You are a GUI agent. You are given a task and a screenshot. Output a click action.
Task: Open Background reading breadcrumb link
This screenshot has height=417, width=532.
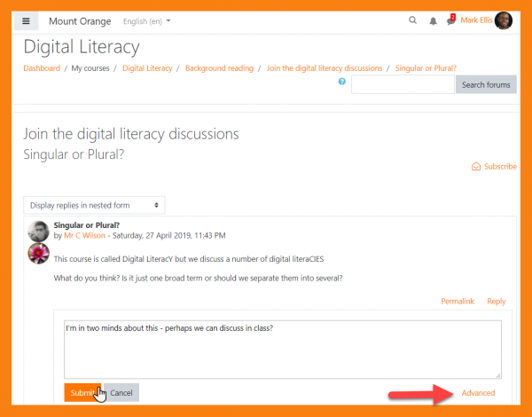(219, 68)
